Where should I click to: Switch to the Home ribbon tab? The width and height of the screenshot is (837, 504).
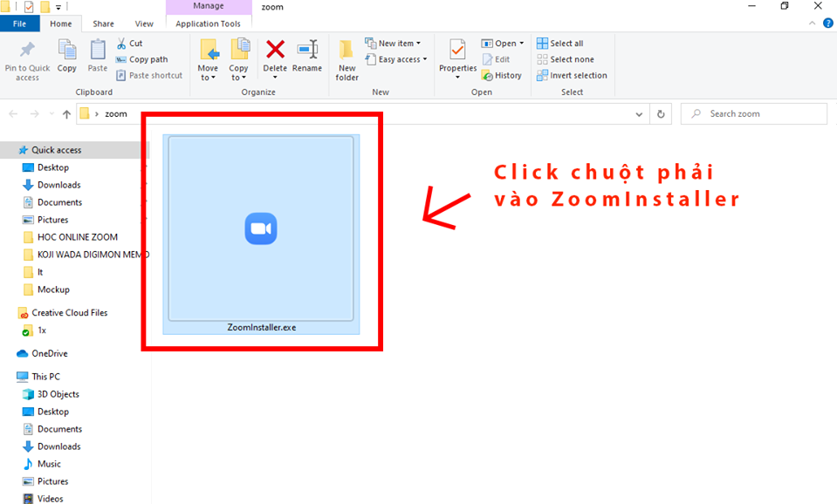click(61, 24)
